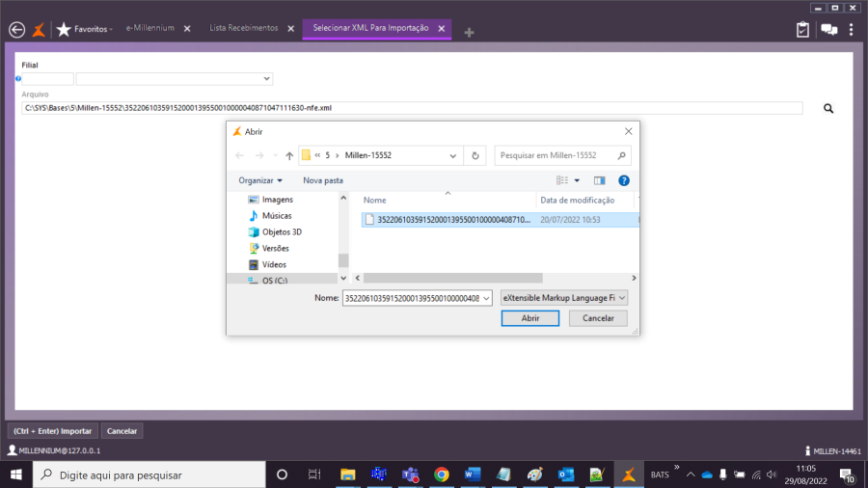The image size is (868, 488).
Task: Switch to the e-Millennium tab
Action: pos(150,28)
